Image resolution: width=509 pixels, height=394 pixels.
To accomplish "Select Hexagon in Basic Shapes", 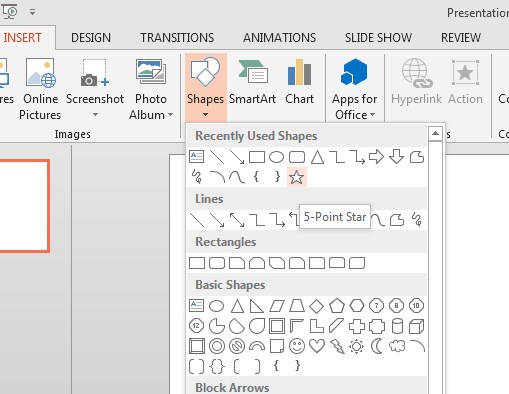I will pos(357,306).
